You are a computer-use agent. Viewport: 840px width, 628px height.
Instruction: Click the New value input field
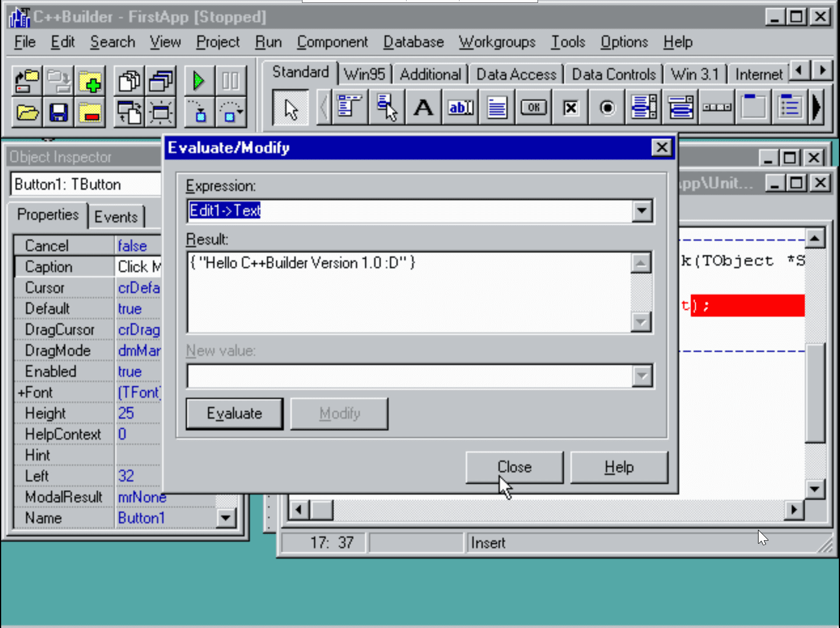409,376
